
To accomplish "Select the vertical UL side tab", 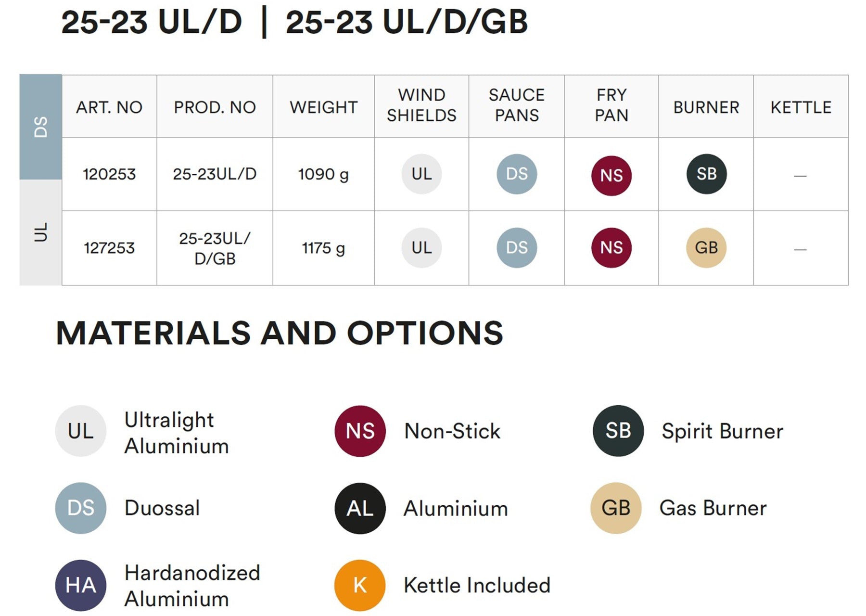I will point(41,232).
